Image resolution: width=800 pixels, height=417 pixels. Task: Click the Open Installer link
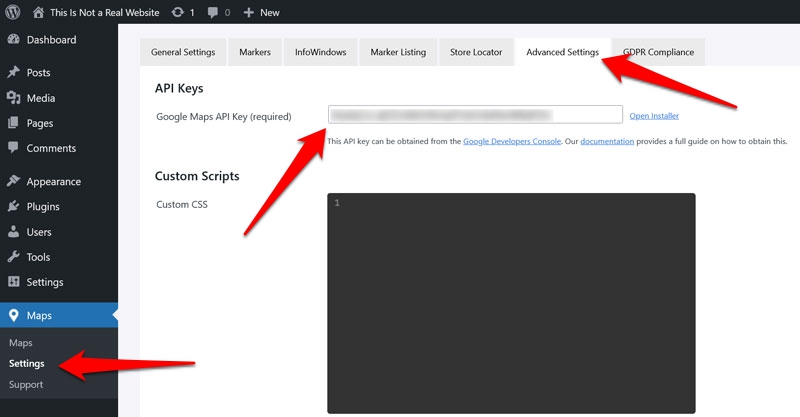(654, 116)
